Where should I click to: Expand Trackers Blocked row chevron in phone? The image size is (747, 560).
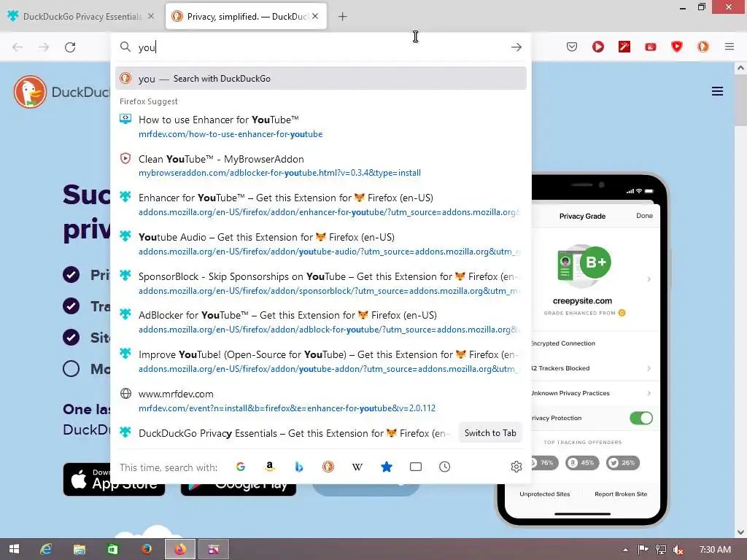coord(649,368)
